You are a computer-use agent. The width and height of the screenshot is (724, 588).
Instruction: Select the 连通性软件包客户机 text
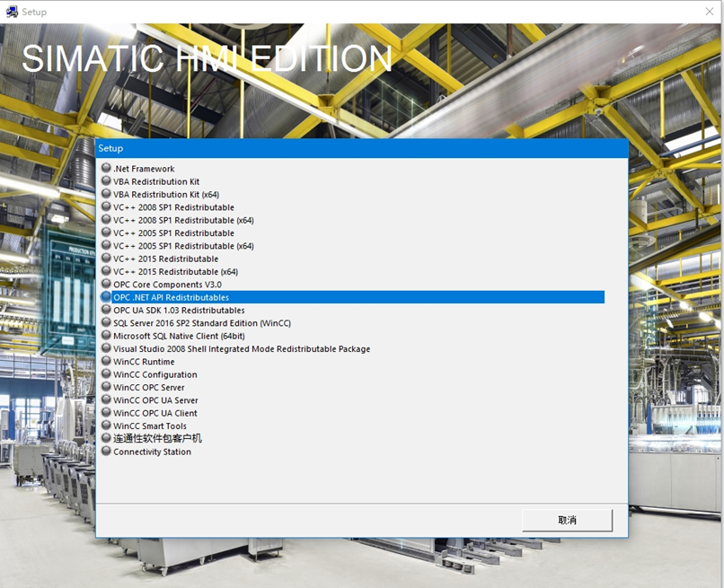[158, 438]
